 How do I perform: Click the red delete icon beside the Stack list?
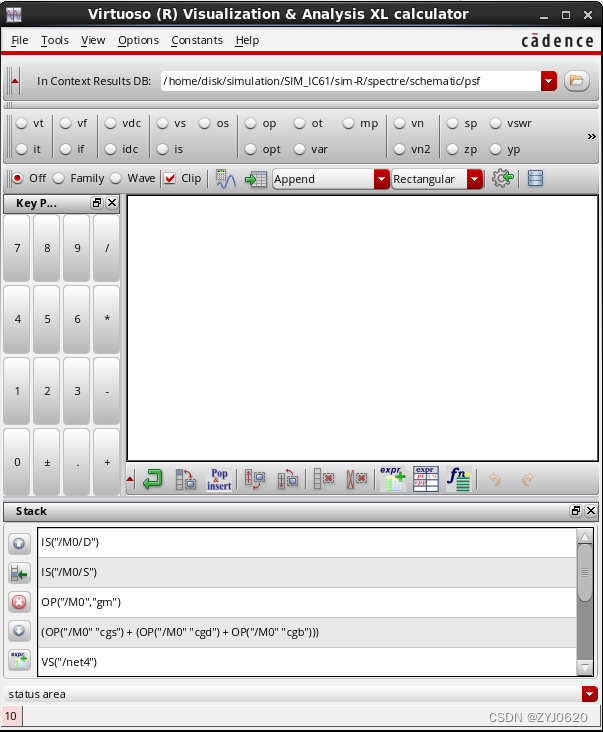[19, 602]
